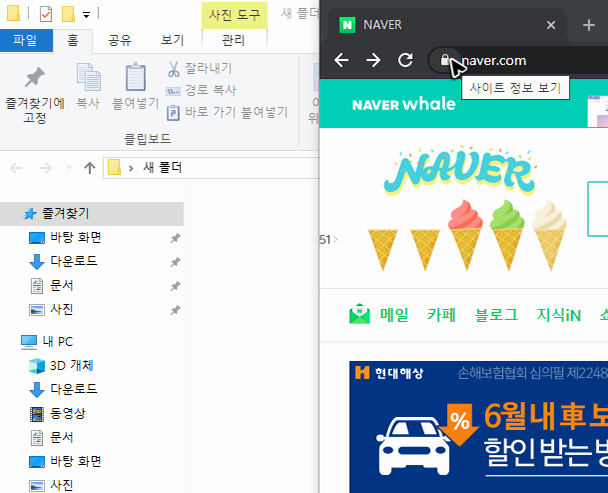Click the Paste shortcut (바로 가기 붙여넣기) icon

point(173,113)
